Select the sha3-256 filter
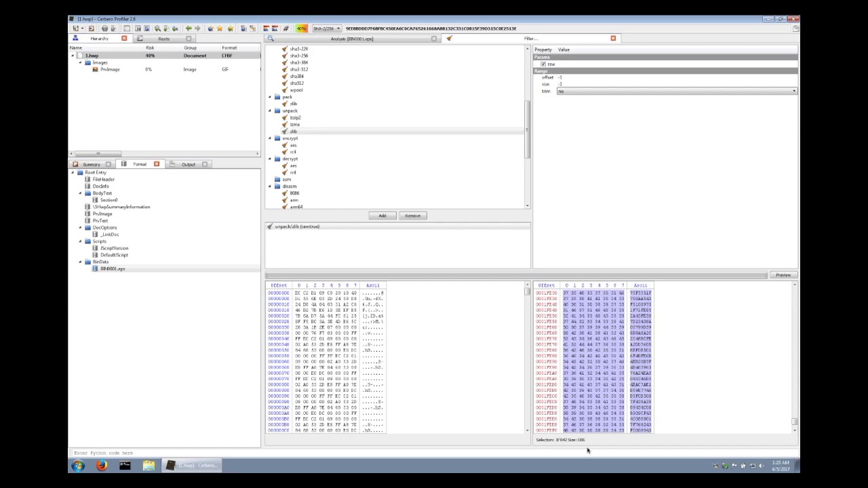Image resolution: width=868 pixels, height=488 pixels. pos(298,56)
